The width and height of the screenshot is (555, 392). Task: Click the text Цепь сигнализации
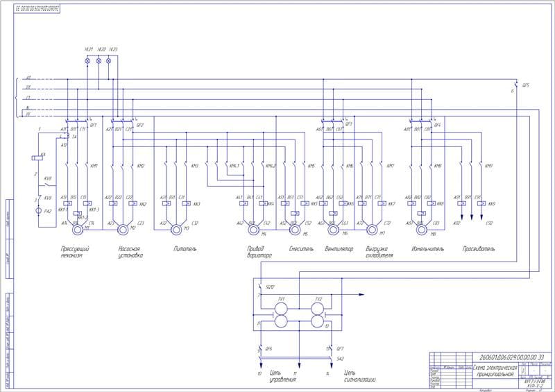click(359, 376)
